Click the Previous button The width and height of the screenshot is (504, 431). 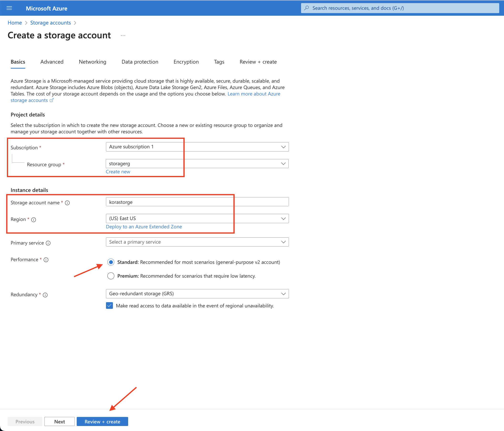click(25, 422)
